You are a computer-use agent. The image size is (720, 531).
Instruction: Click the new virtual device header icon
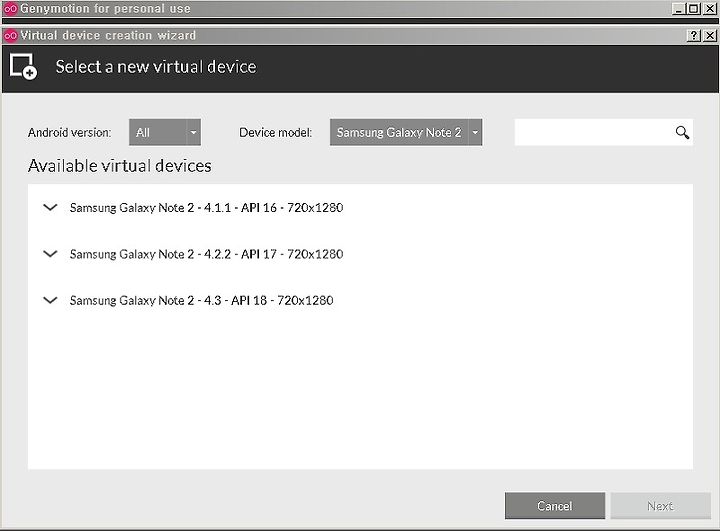click(23, 67)
